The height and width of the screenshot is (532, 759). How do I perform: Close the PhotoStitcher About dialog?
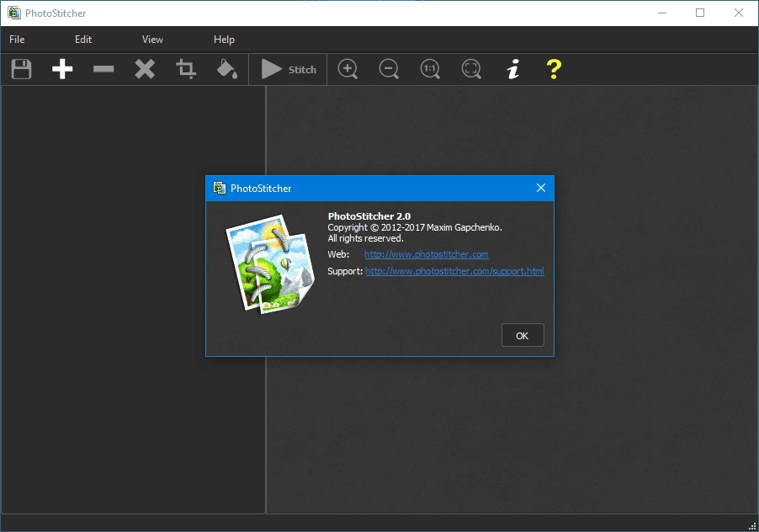click(541, 188)
